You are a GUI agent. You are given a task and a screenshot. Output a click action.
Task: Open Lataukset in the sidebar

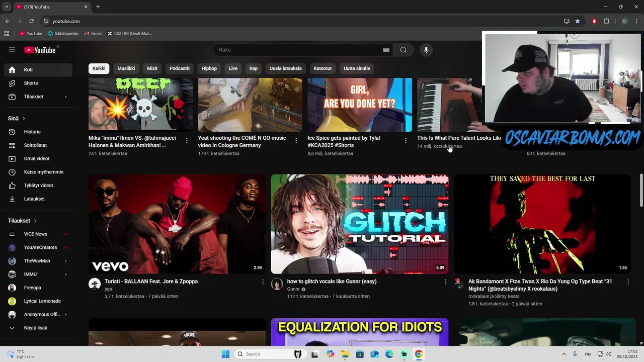click(x=38, y=199)
